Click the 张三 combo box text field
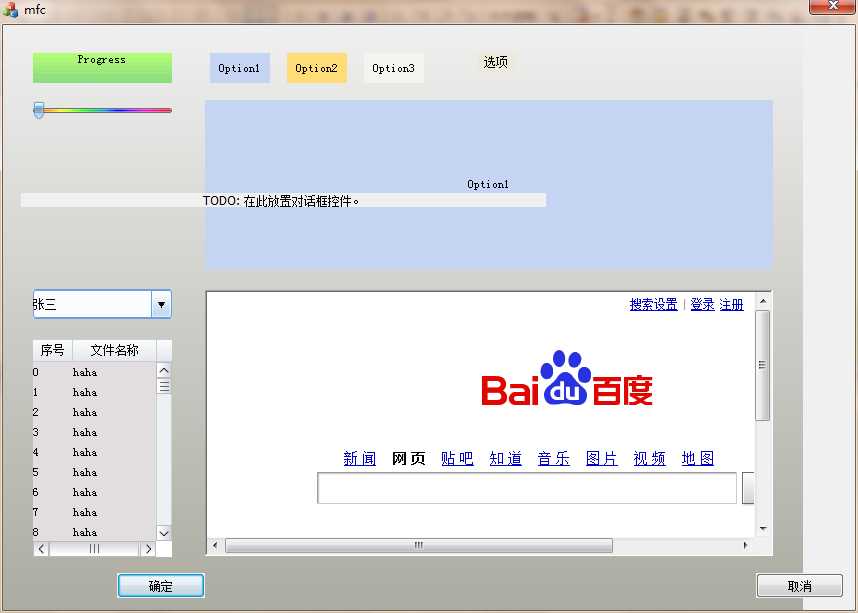858x613 pixels. point(92,304)
